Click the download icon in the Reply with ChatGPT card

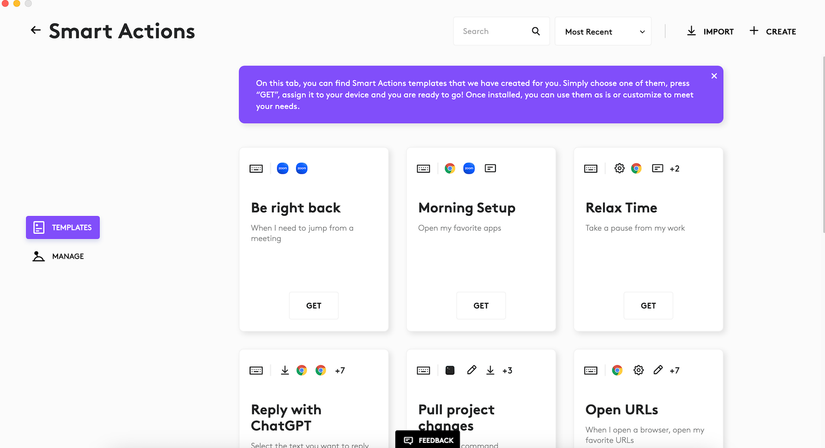[x=285, y=370]
